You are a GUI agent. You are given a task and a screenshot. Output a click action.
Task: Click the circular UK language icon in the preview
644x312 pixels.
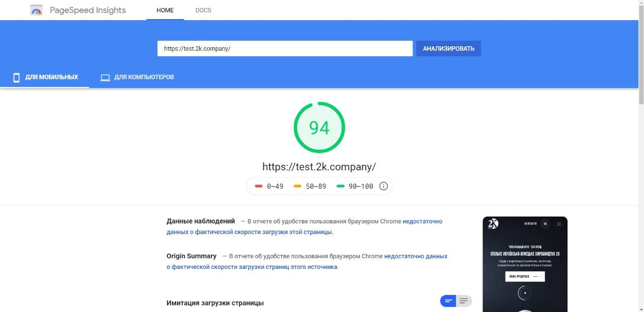[545, 224]
